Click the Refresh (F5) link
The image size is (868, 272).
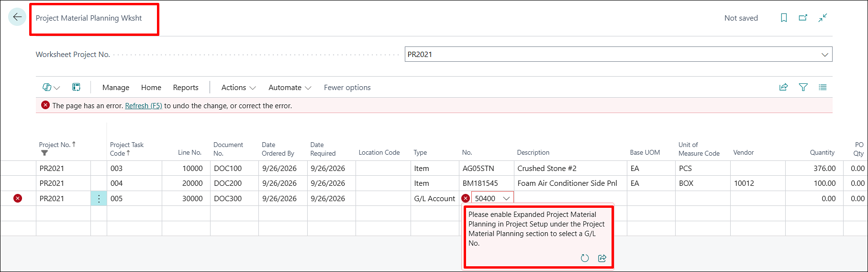point(144,105)
